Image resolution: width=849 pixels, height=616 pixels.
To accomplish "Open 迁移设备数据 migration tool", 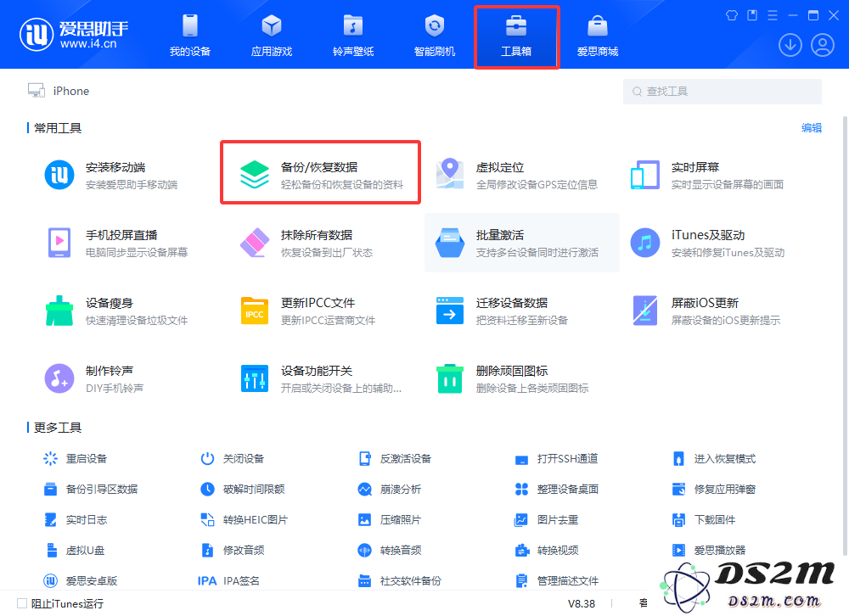I will pos(503,311).
